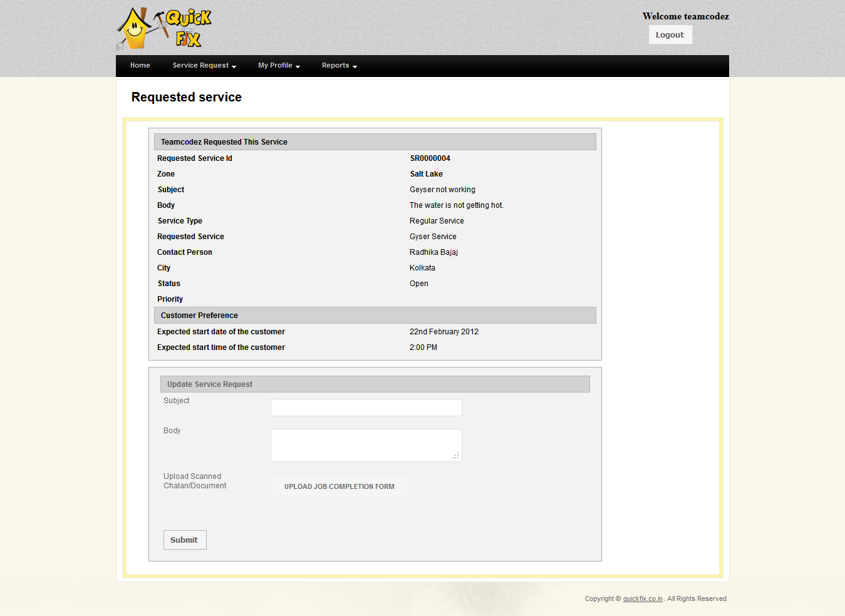This screenshot has width=845, height=616.
Task: Click the Contact Person label
Action: click(x=185, y=252)
